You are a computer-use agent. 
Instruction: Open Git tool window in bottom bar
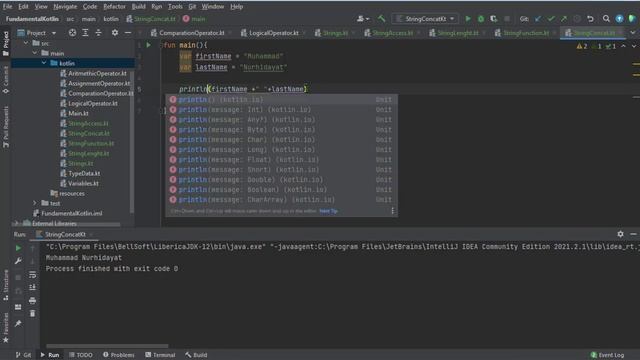click(23, 355)
